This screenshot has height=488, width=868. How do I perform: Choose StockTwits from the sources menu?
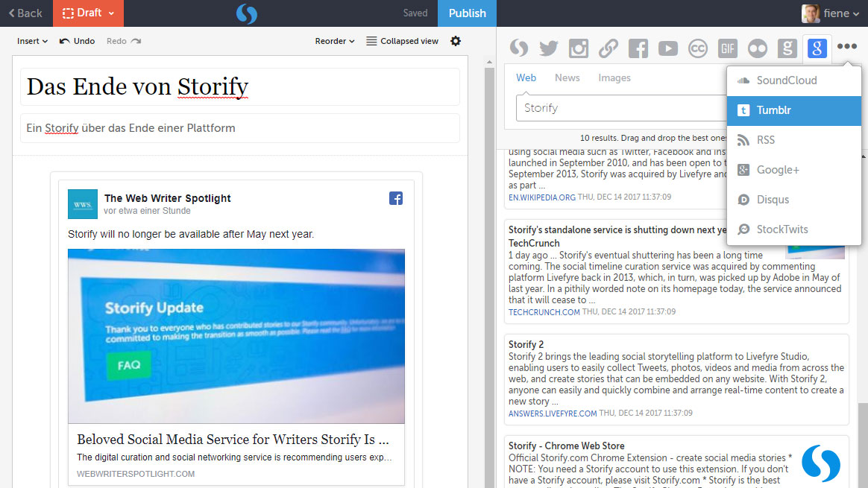point(794,229)
